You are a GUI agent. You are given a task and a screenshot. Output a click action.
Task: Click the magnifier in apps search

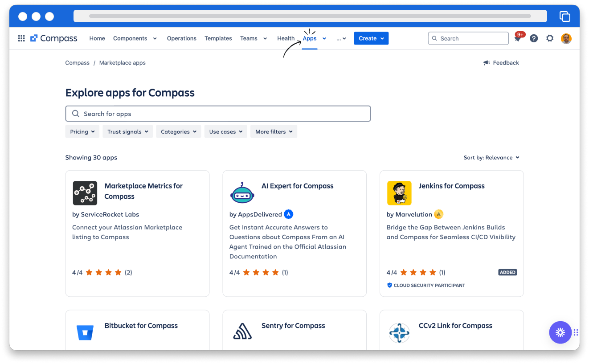(x=76, y=114)
